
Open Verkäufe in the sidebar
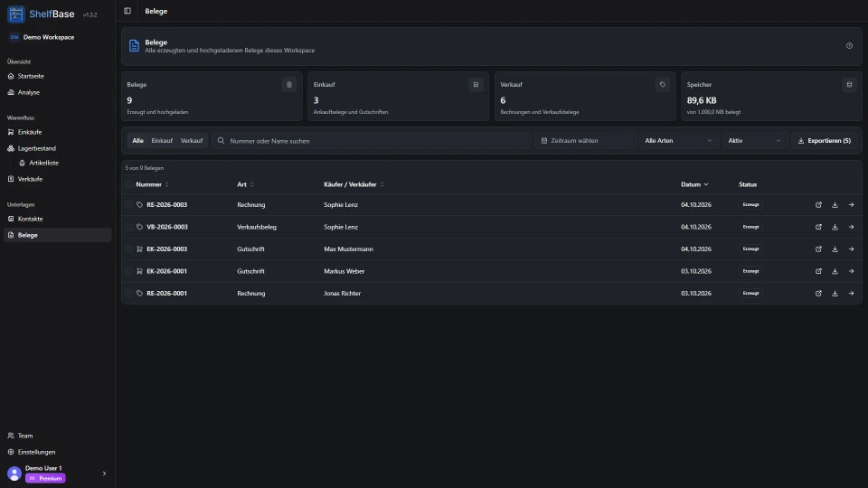(57, 179)
